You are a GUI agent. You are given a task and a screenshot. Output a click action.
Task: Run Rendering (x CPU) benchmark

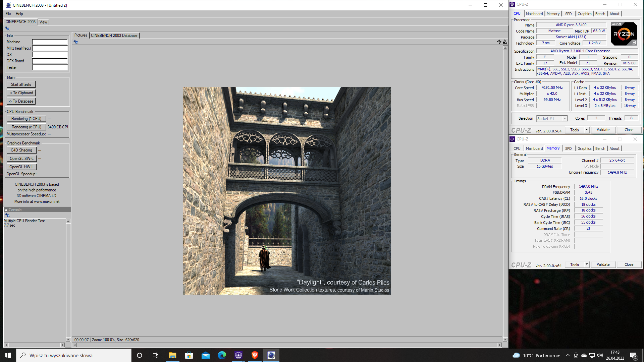click(x=26, y=127)
